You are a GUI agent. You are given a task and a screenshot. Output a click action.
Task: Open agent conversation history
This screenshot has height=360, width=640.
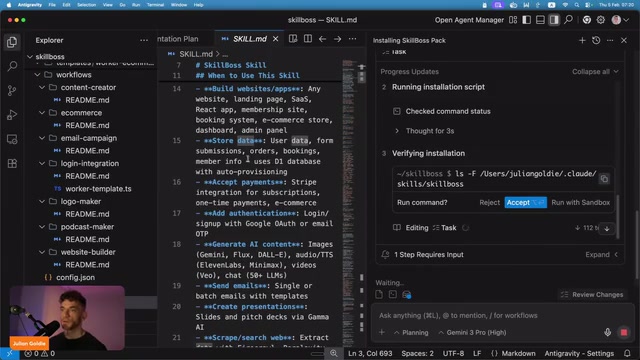(x=596, y=40)
